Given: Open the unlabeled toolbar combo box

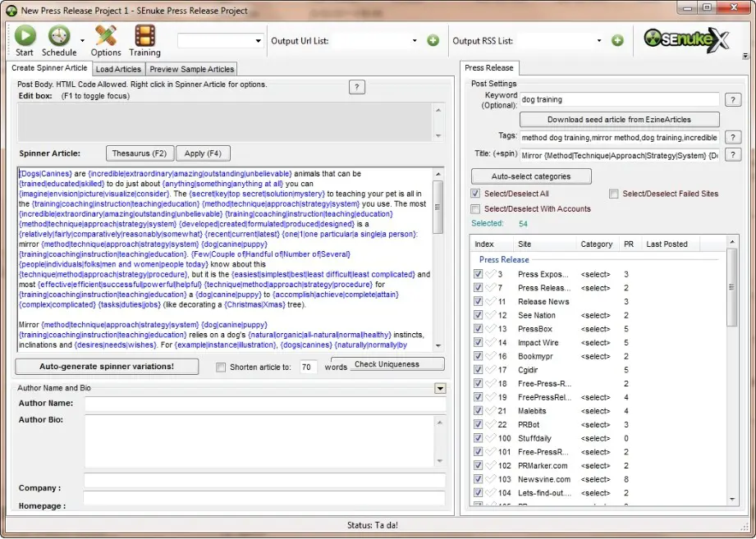Looking at the screenshot, I should 221,41.
